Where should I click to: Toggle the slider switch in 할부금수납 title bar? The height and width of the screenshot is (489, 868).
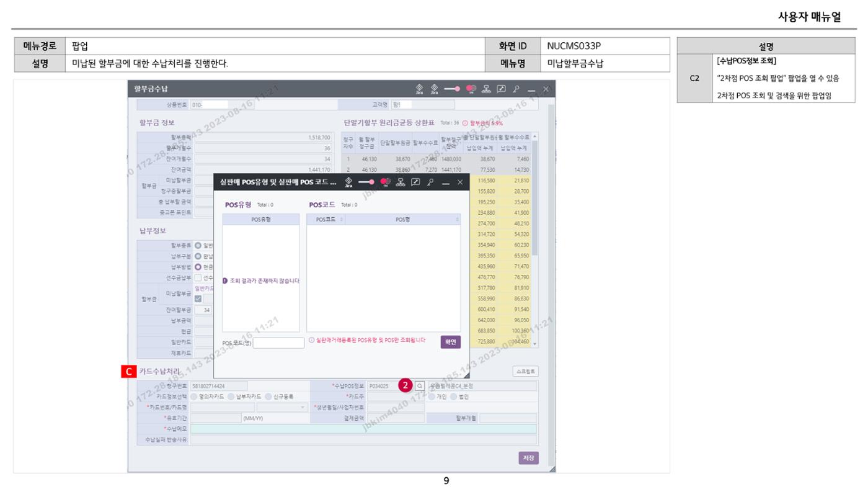click(x=452, y=89)
